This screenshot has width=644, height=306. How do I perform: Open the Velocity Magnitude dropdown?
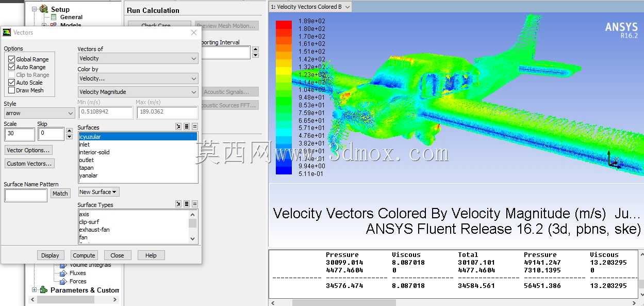click(138, 92)
